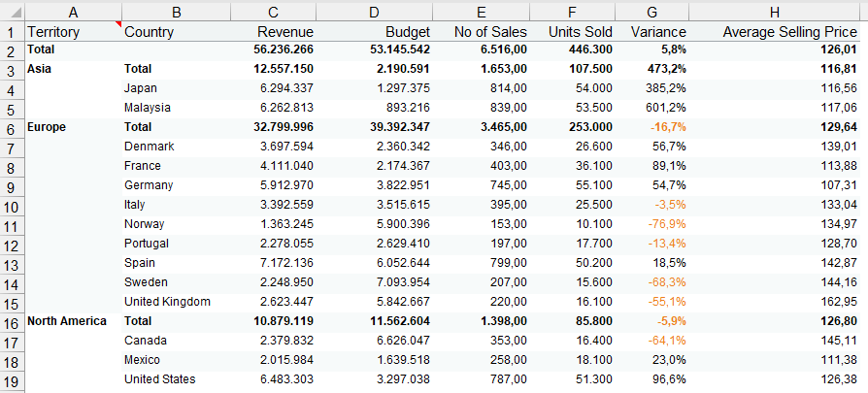Select column C header
Image resolution: width=868 pixels, height=393 pixels.
point(274,13)
